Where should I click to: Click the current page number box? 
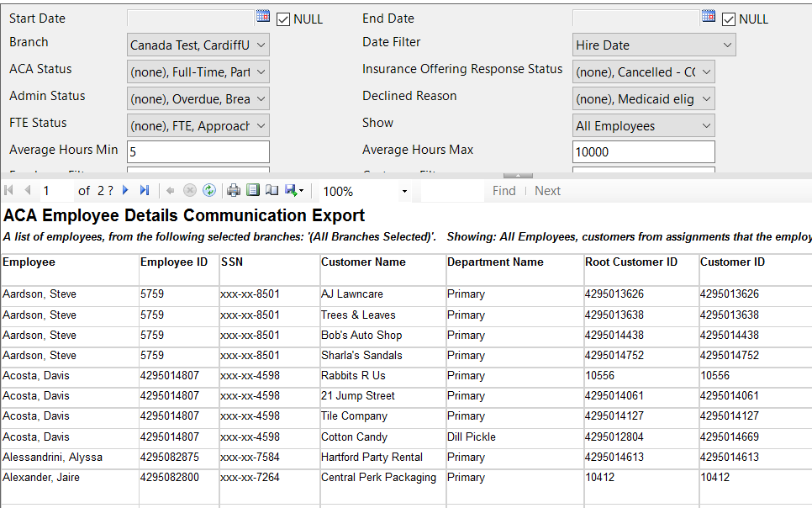(x=56, y=191)
